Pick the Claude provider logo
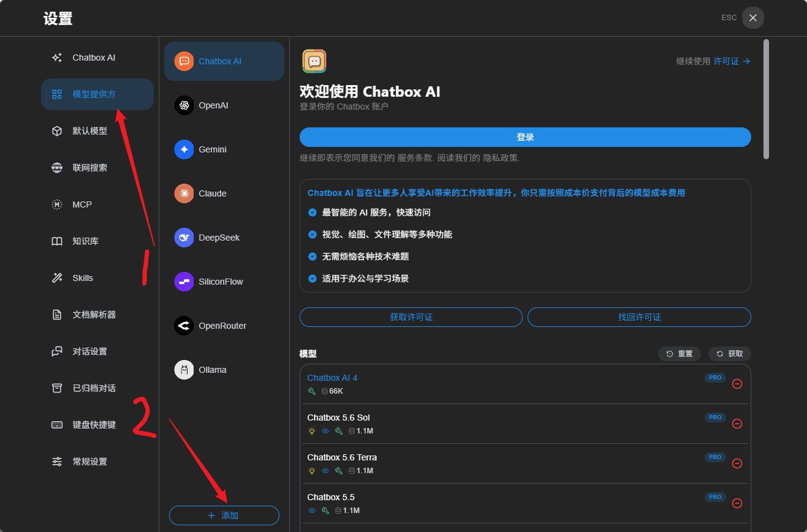The image size is (807, 532). pyautogui.click(x=184, y=193)
